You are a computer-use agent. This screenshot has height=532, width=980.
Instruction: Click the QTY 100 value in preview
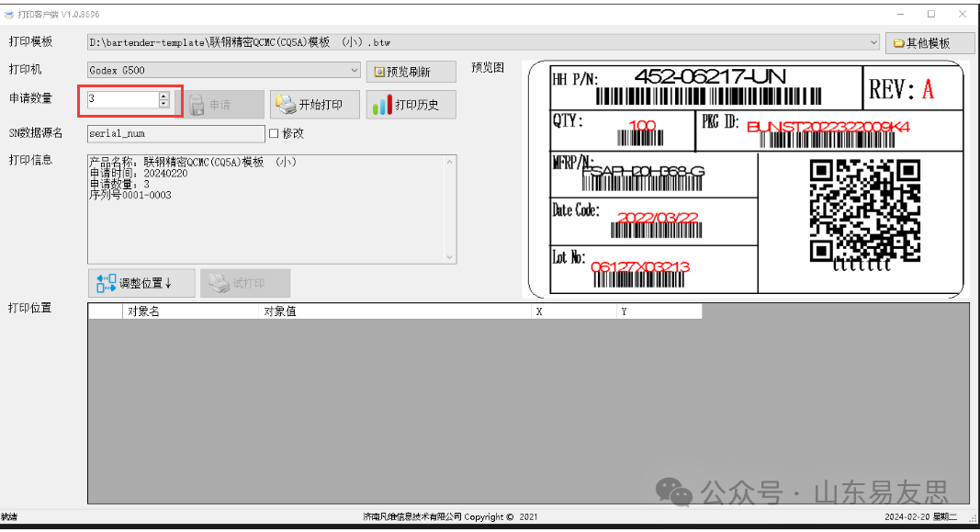point(642,125)
